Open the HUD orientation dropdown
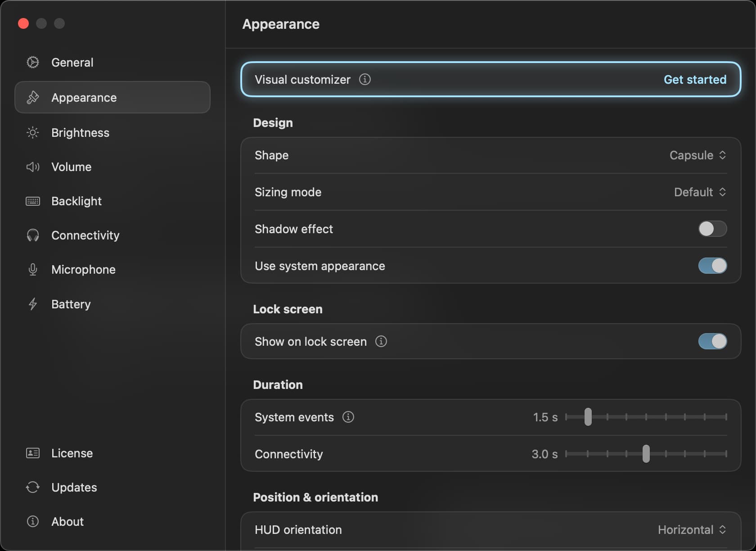The width and height of the screenshot is (756, 551). (692, 530)
